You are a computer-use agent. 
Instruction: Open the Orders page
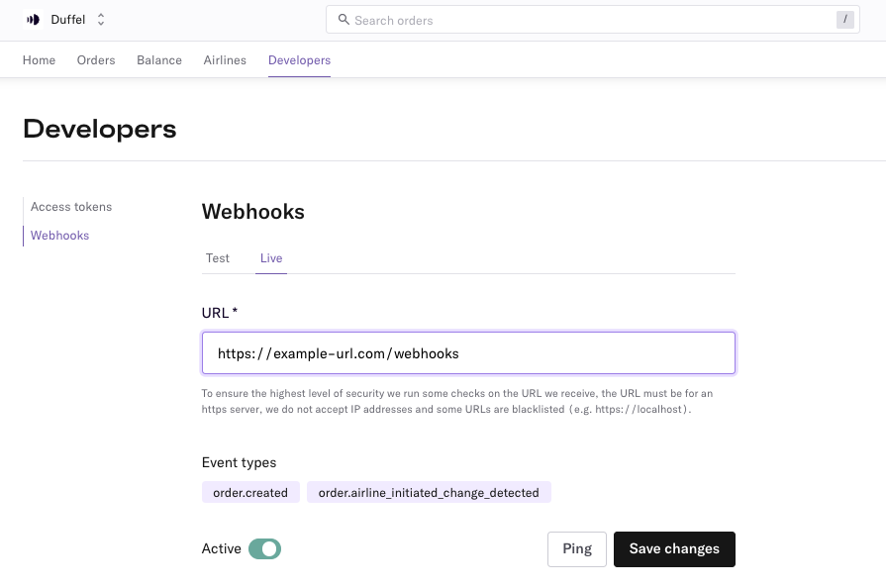[x=96, y=59]
